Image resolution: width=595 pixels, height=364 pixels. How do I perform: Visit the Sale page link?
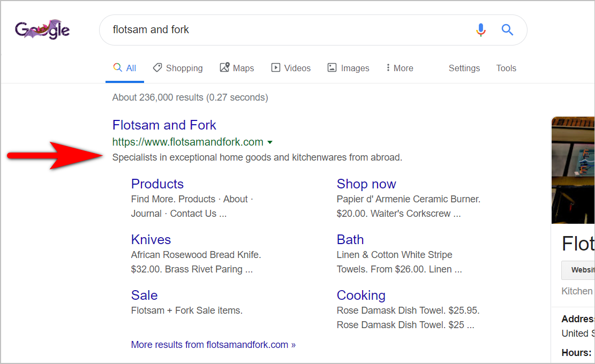coord(144,295)
